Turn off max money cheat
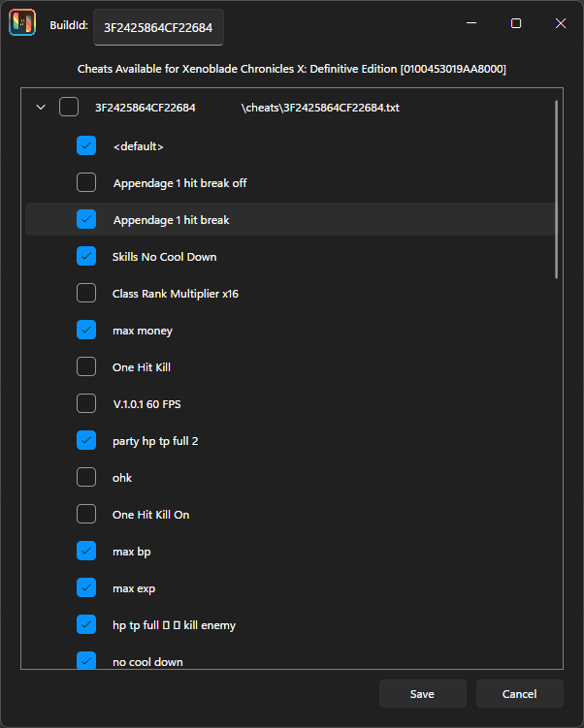Screen dimensions: 584x728 (86, 330)
